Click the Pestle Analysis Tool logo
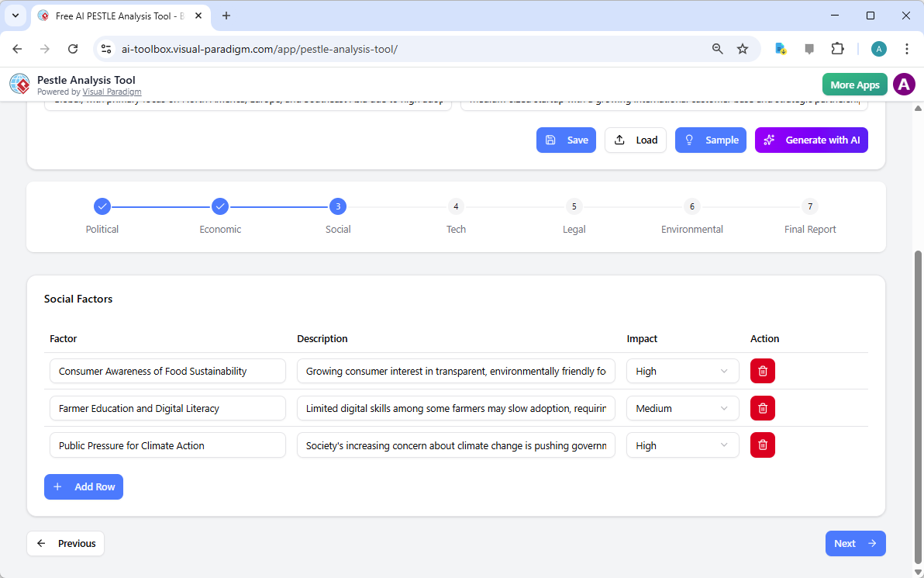Image resolution: width=924 pixels, height=578 pixels. coord(19,84)
